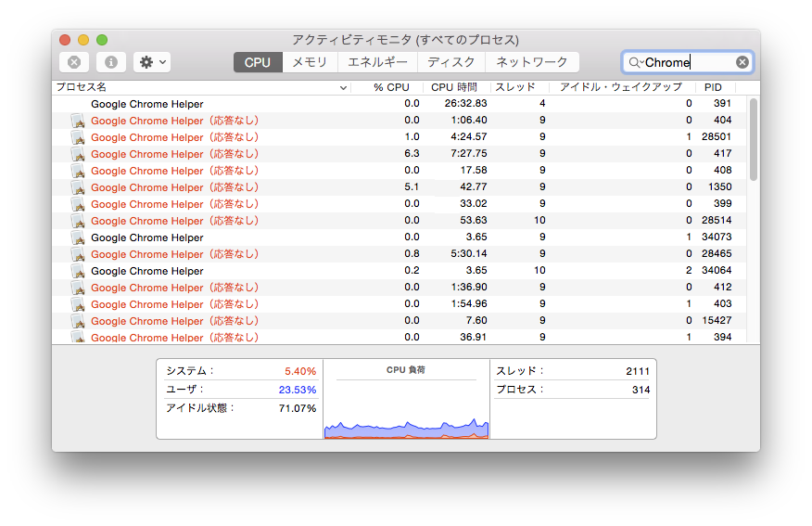Click icon of process with PID 34064
The image size is (812, 526).
point(78,271)
